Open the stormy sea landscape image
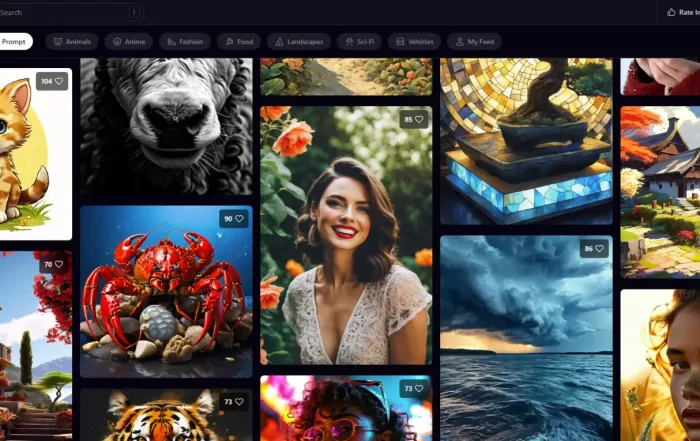Image resolution: width=700 pixels, height=441 pixels. [526, 338]
